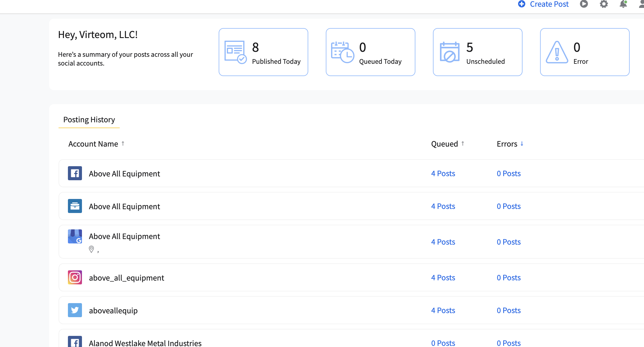Click Google Business icon for Above All Equipment
Viewport: 644px width, 347px height.
(x=75, y=236)
